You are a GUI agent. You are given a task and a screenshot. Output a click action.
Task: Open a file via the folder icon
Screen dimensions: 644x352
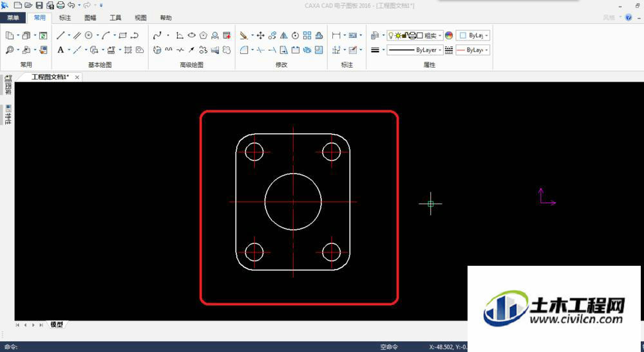click(x=28, y=5)
